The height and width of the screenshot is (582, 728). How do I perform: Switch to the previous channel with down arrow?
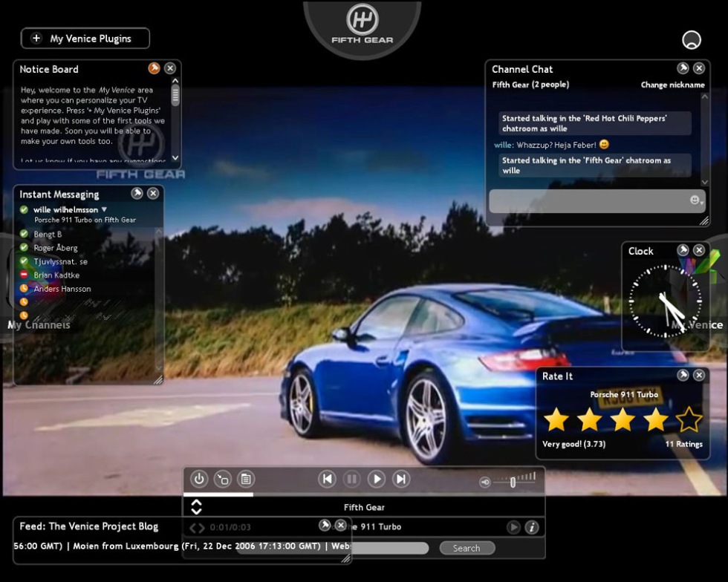196,511
